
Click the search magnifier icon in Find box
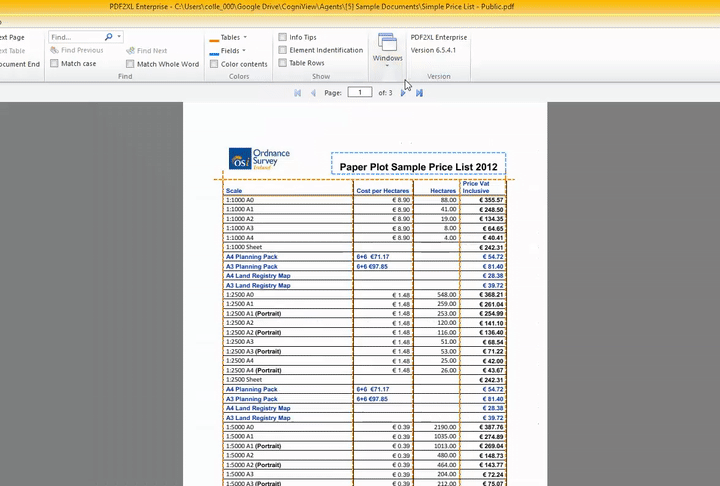pyautogui.click(x=108, y=37)
